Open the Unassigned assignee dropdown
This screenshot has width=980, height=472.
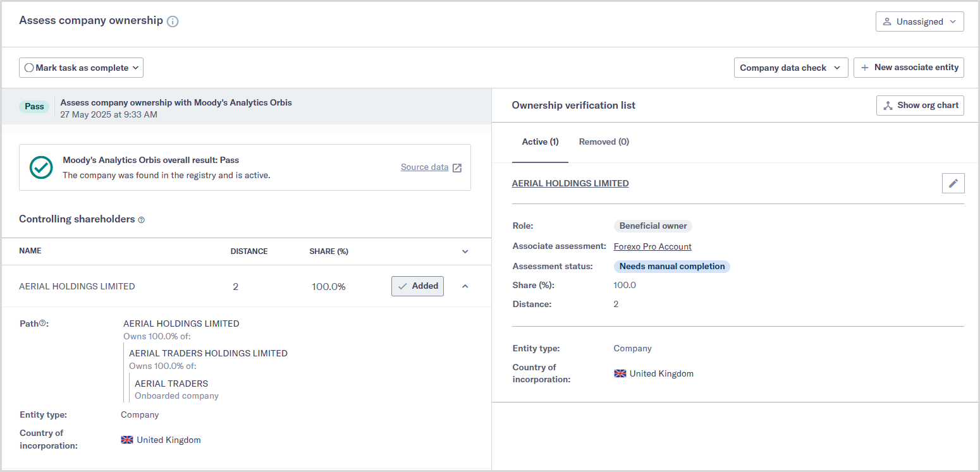coord(919,21)
